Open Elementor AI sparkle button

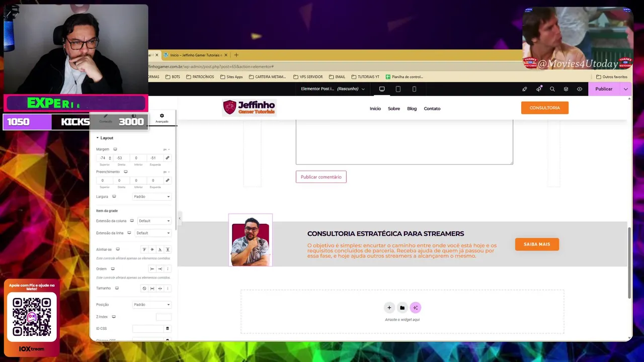click(x=415, y=308)
